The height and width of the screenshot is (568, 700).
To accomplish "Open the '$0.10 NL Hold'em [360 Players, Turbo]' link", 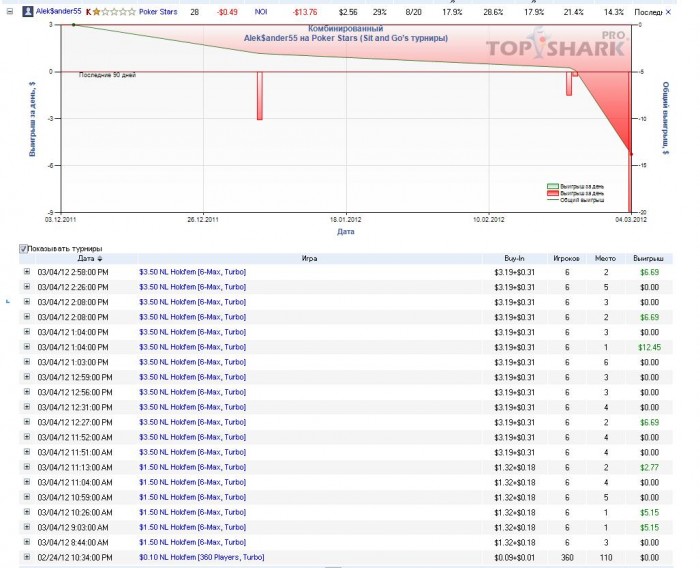I will 202,557.
